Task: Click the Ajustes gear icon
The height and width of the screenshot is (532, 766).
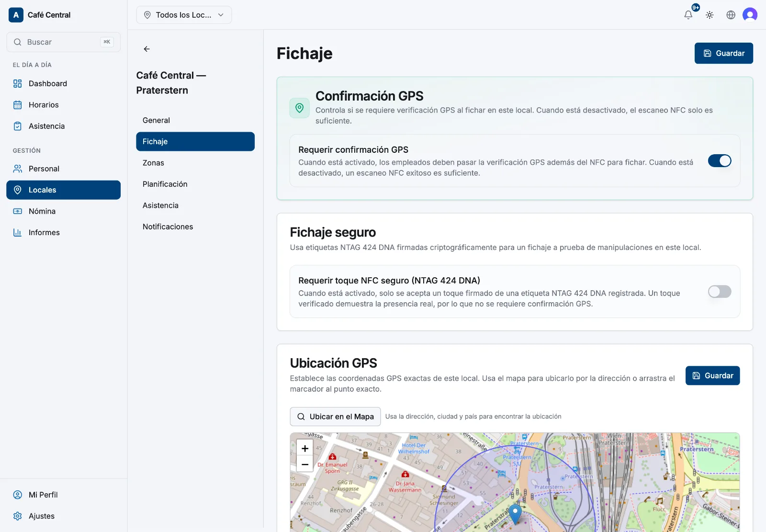Action: [18, 516]
